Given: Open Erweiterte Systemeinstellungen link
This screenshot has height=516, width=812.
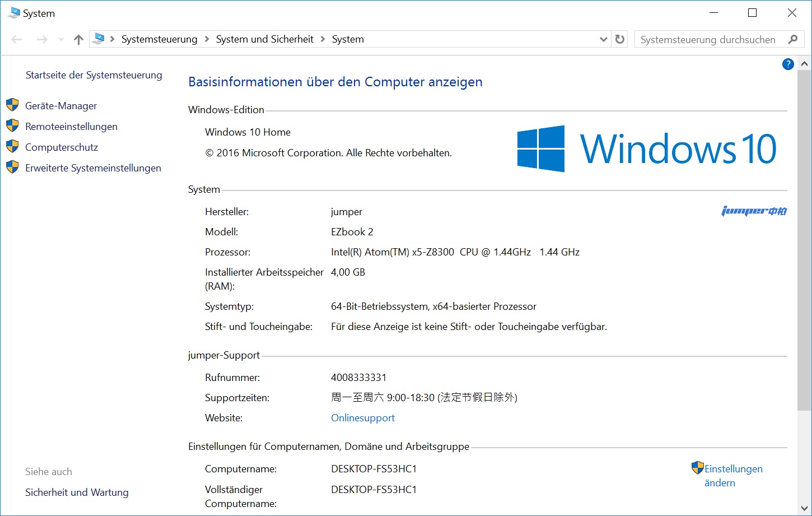Looking at the screenshot, I should pos(93,168).
